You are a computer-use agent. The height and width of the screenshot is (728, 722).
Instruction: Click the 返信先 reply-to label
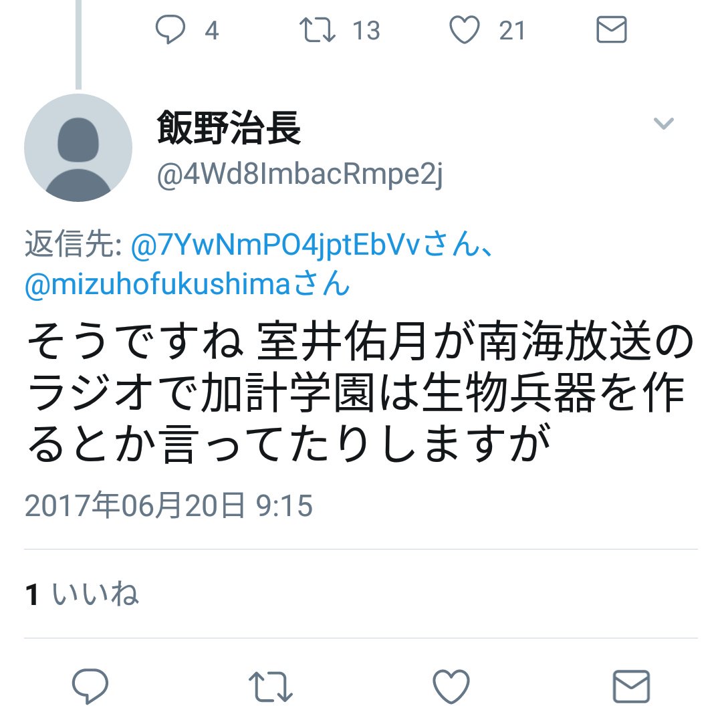click(x=73, y=244)
